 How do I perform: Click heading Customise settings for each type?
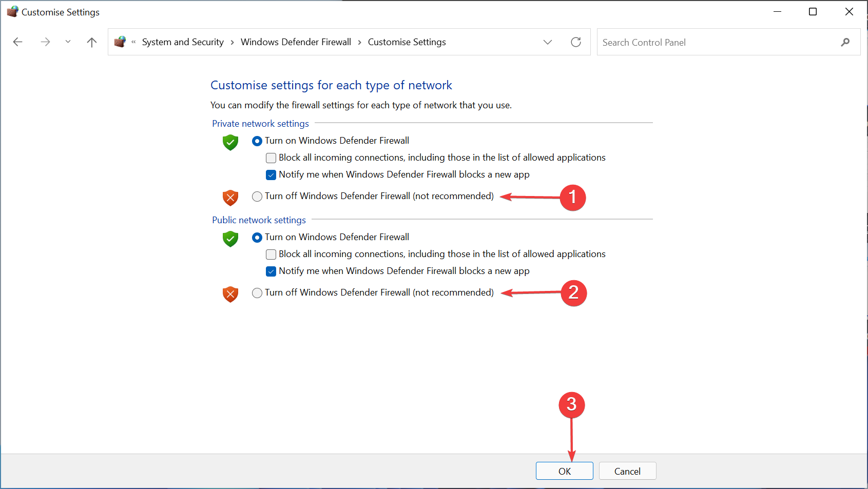click(x=331, y=85)
